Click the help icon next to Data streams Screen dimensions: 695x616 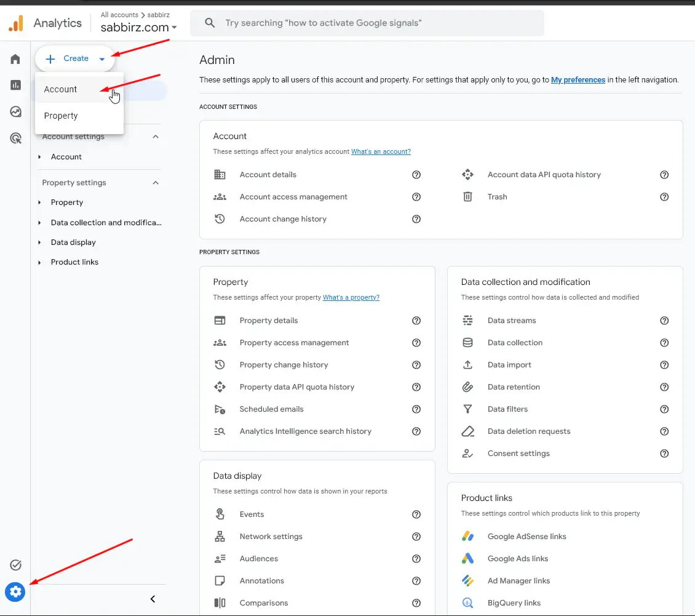pyautogui.click(x=664, y=321)
